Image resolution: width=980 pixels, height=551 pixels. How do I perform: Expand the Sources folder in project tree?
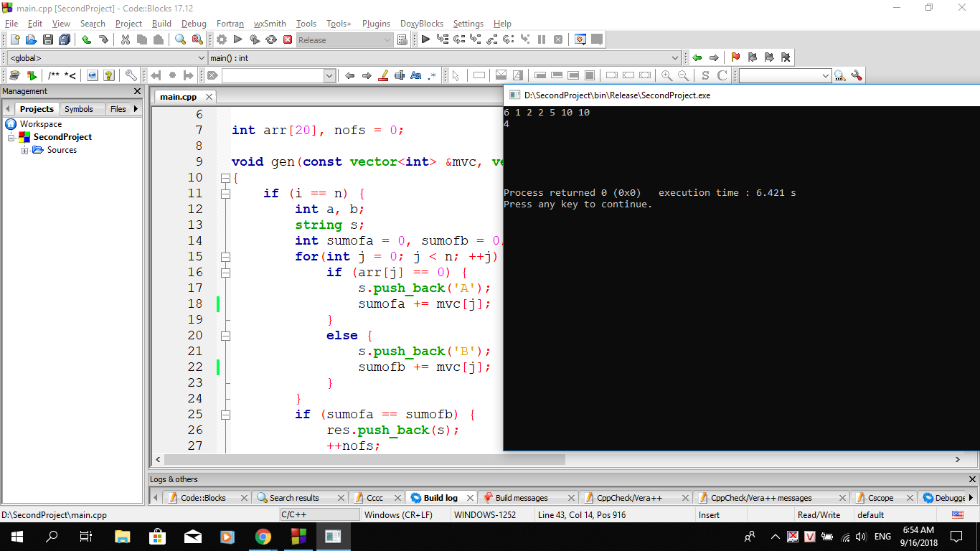tap(24, 151)
